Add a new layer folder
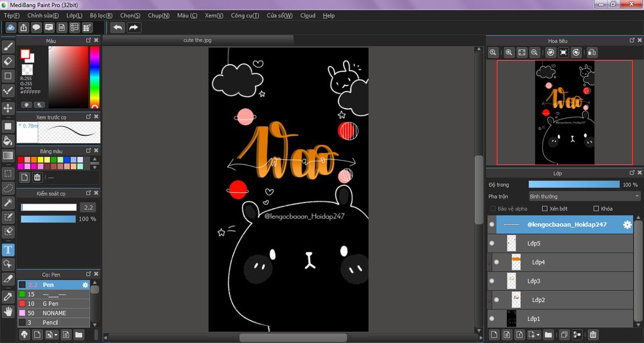This screenshot has width=644, height=343. coord(548,335)
